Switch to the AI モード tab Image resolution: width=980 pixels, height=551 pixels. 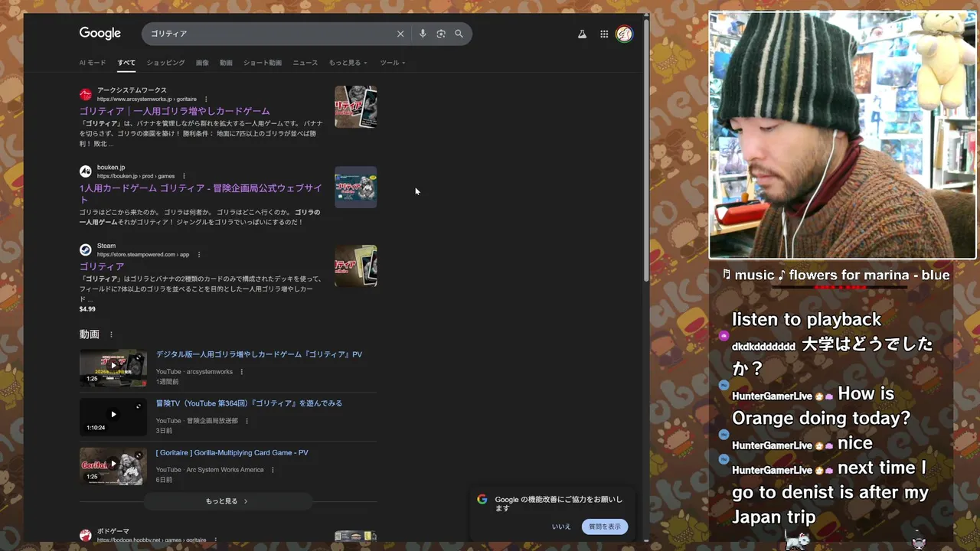pos(93,63)
